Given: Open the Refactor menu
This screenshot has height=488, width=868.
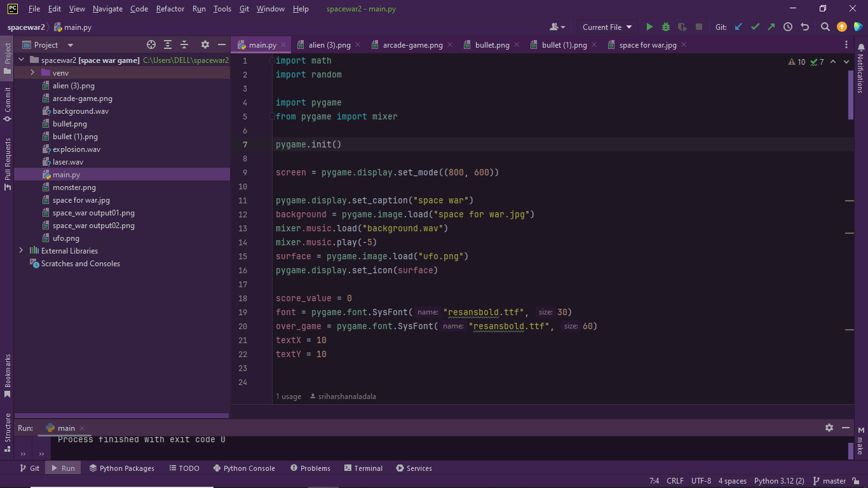Looking at the screenshot, I should point(170,9).
